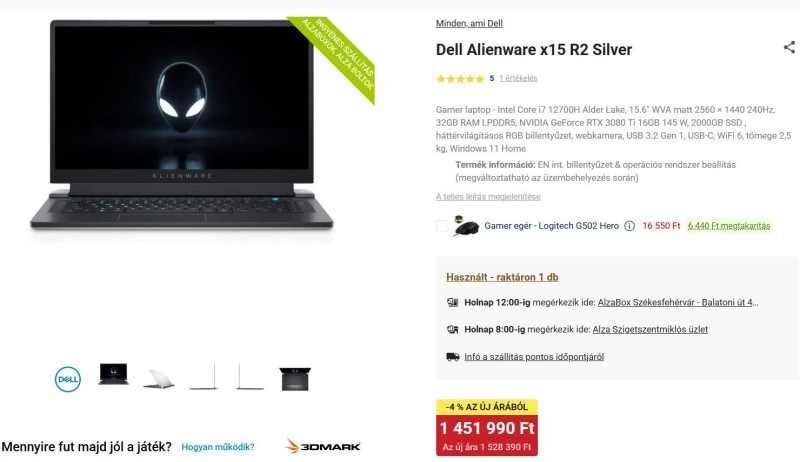
Task: Tick the Gamer egér accessory checkbox
Action: pos(442,226)
